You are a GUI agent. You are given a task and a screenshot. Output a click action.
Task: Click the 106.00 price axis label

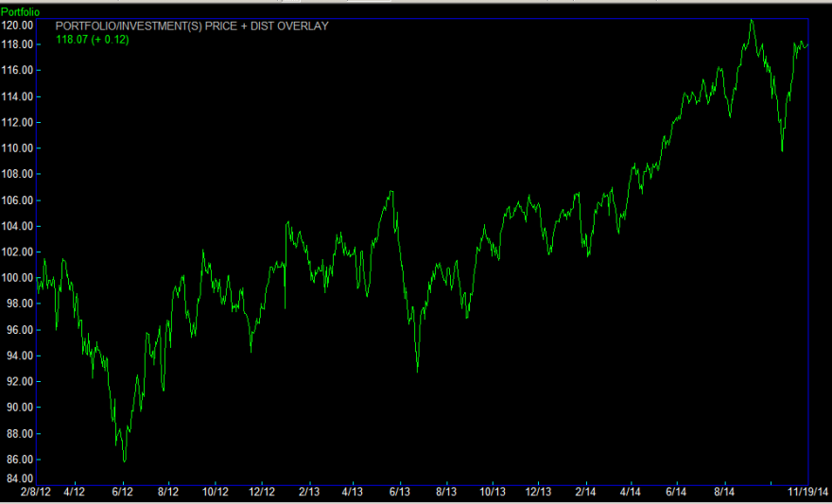click(17, 200)
